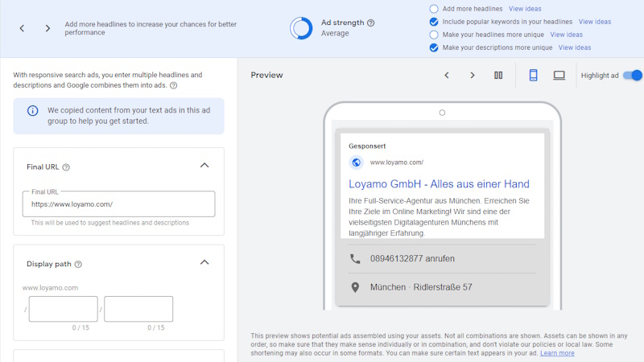Click the Final URL section heading
Viewport: 644px width, 362px height.
[x=43, y=167]
